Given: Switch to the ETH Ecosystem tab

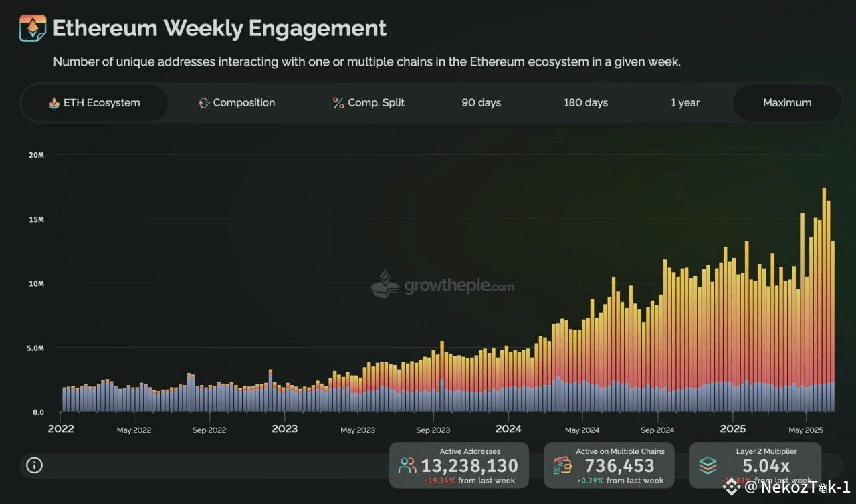Looking at the screenshot, I should point(94,103).
